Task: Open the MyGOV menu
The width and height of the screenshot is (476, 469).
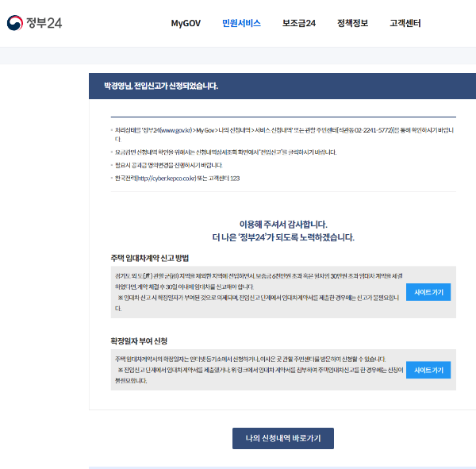Action: point(186,23)
